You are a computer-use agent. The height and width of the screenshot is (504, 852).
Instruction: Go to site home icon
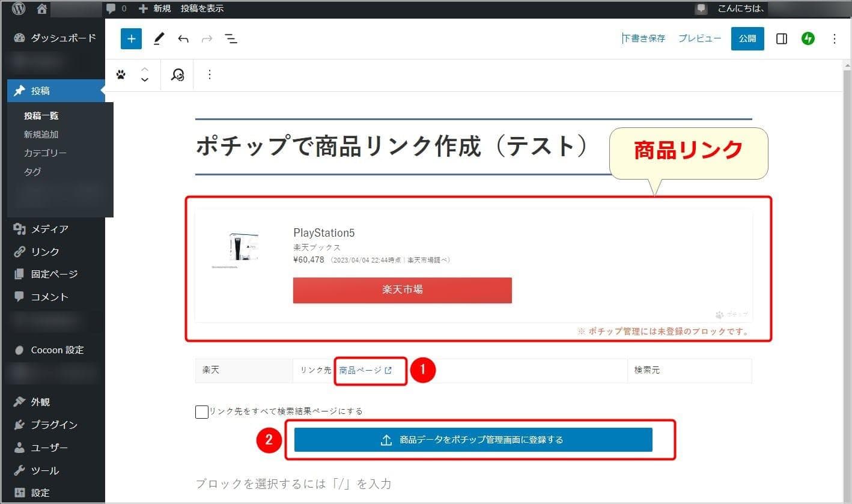tap(41, 9)
